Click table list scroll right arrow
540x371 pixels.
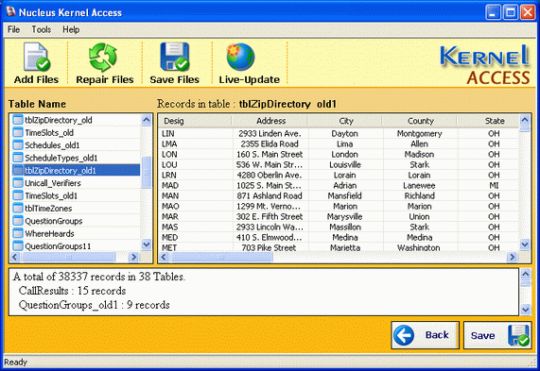[134, 257]
